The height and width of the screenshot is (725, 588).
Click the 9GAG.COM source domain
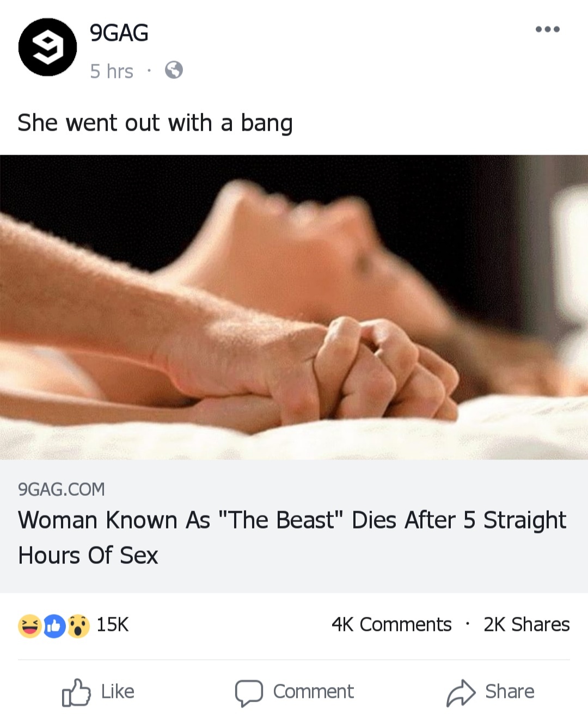tap(62, 489)
